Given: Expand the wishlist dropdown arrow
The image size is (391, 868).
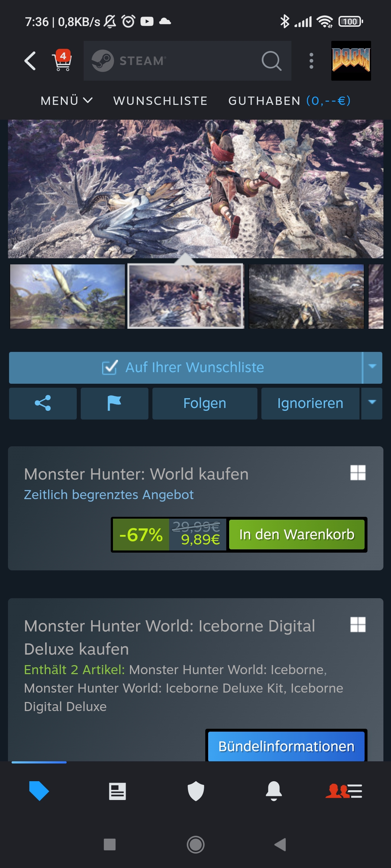Looking at the screenshot, I should click(372, 367).
